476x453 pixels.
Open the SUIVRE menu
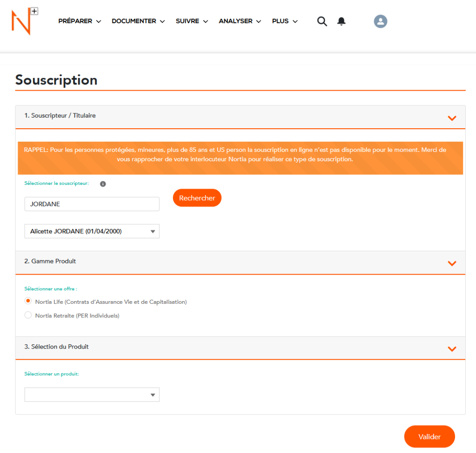192,21
